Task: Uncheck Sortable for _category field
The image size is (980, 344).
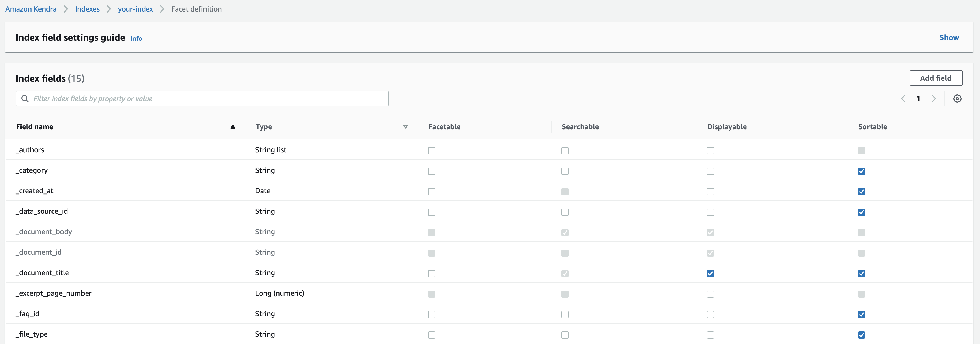Action: (x=861, y=171)
